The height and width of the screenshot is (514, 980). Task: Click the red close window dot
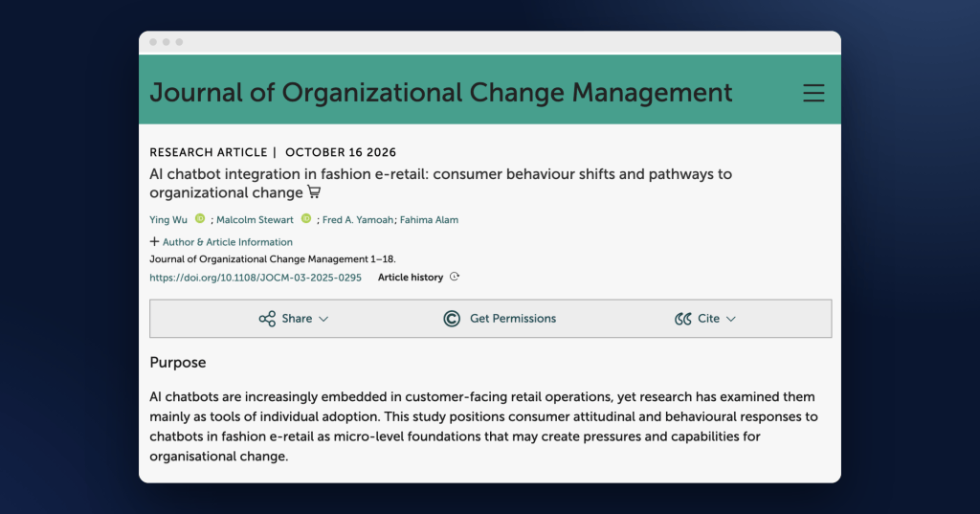(153, 42)
